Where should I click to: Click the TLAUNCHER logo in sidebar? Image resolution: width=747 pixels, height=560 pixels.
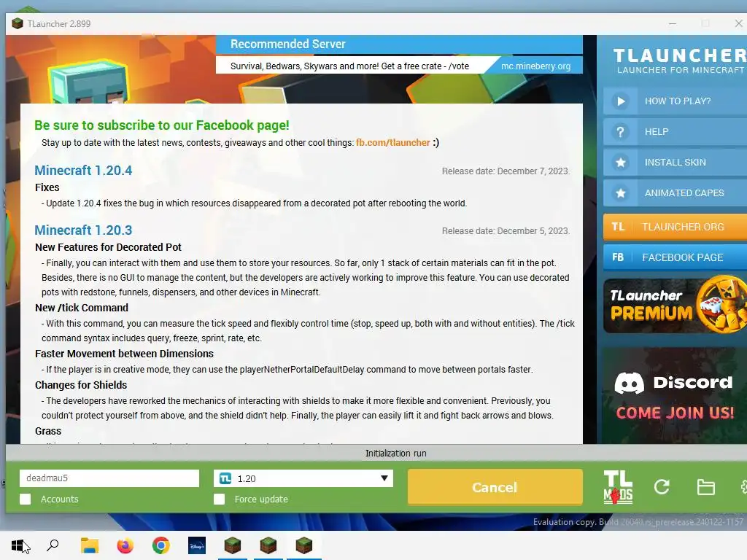tap(680, 61)
